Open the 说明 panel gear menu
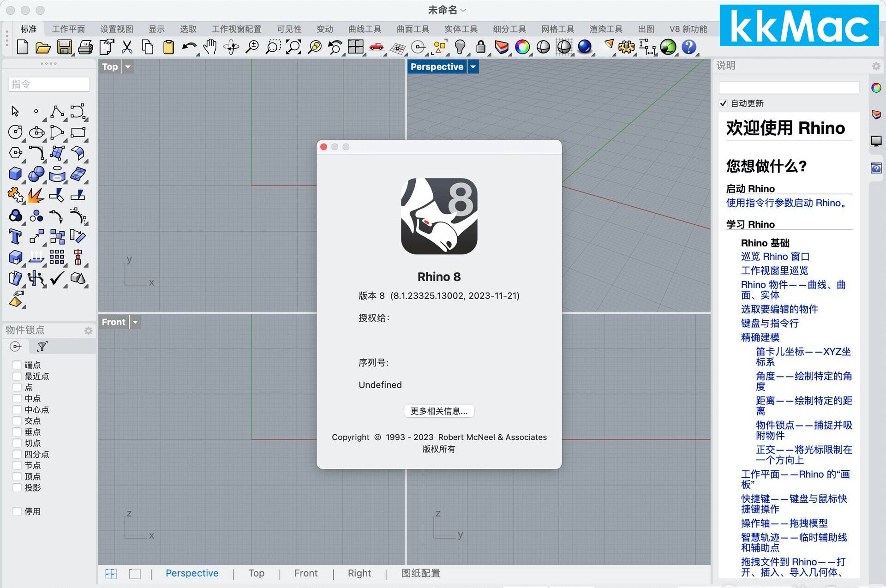Viewport: 886px width, 588px height. click(876, 66)
